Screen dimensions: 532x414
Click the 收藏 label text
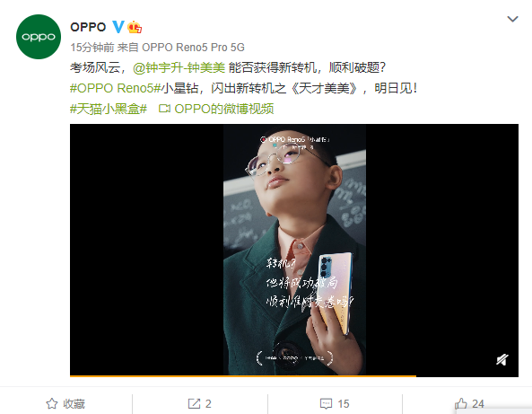click(x=74, y=403)
